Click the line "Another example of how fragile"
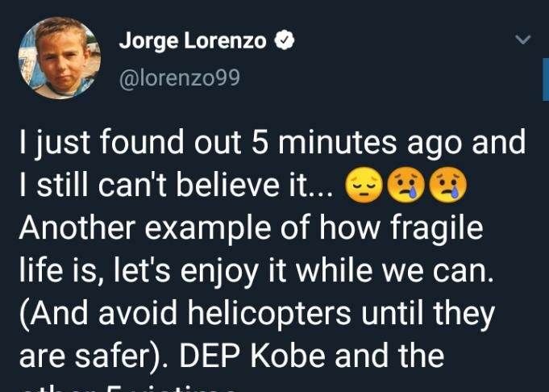The width and height of the screenshot is (549, 392). click(251, 230)
